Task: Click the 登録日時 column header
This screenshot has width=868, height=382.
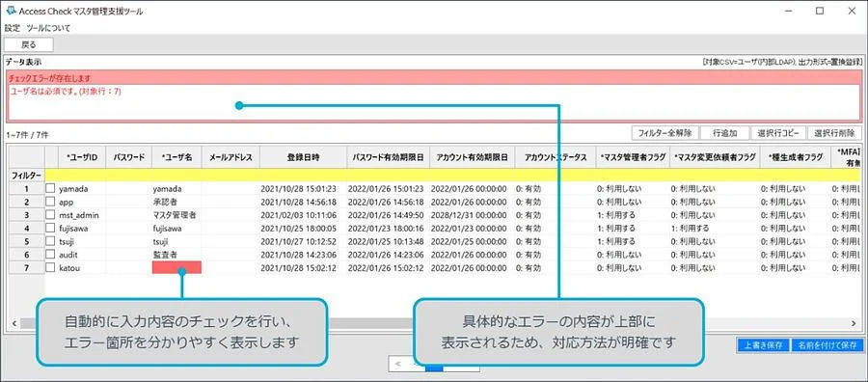Action: (x=303, y=158)
